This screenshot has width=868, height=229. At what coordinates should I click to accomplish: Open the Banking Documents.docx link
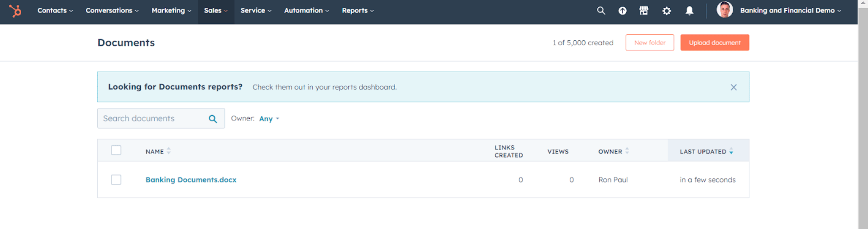191,180
